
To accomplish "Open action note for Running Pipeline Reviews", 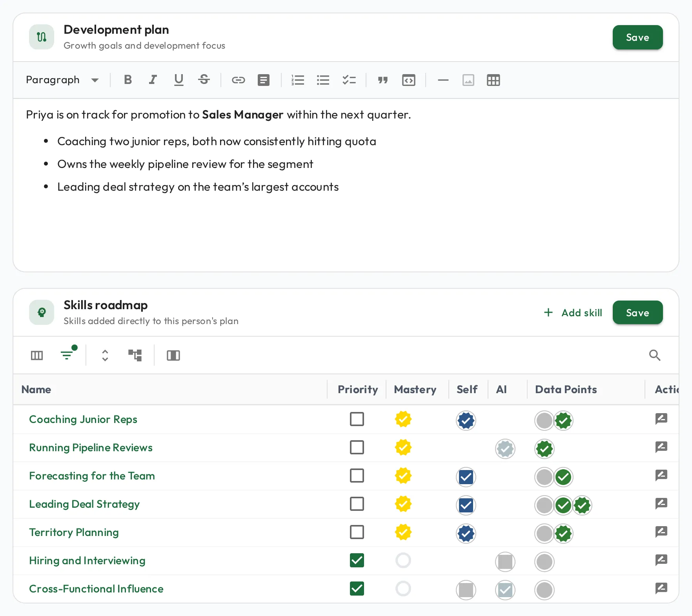I will pos(661,447).
